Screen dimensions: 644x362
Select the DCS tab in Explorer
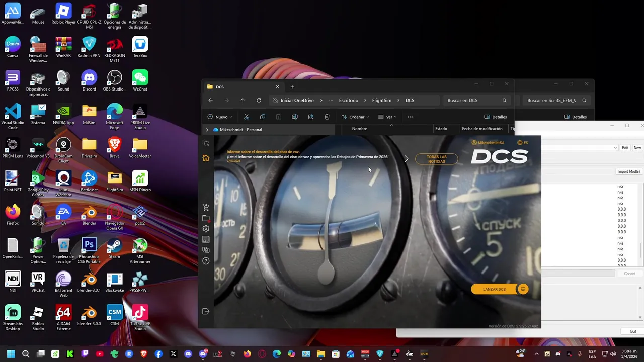(243, 87)
